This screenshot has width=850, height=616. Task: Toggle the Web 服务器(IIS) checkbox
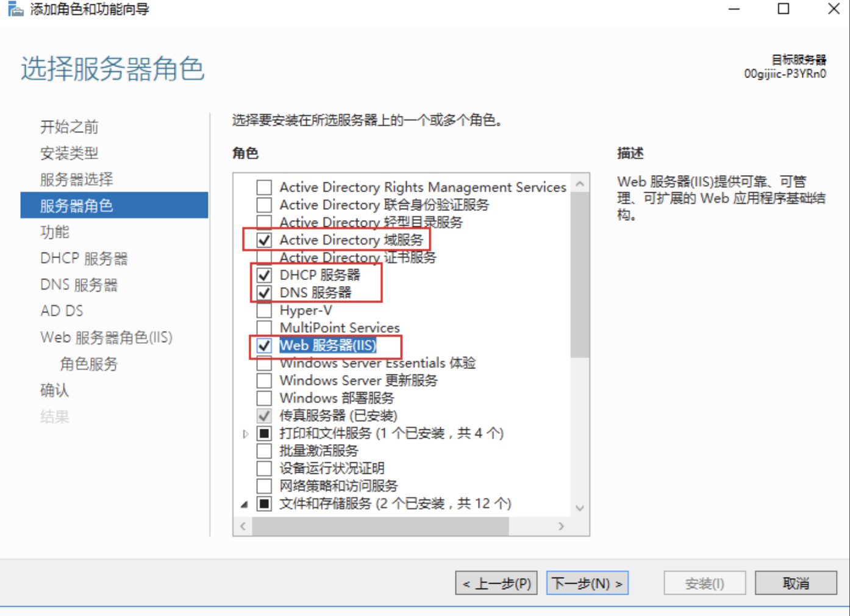point(264,345)
